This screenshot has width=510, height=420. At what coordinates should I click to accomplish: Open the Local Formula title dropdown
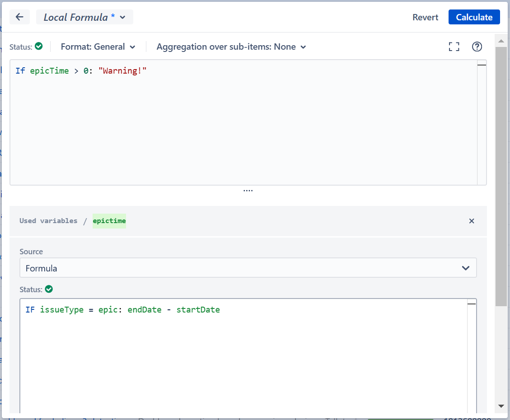coord(84,17)
